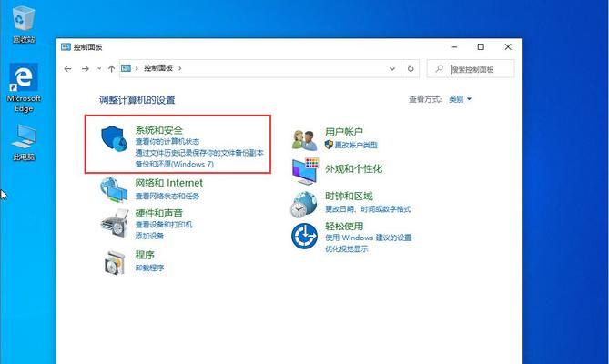Viewport: 609px width, 364px height.
Task: Click the 系统和安全 shield icon
Action: click(x=114, y=138)
